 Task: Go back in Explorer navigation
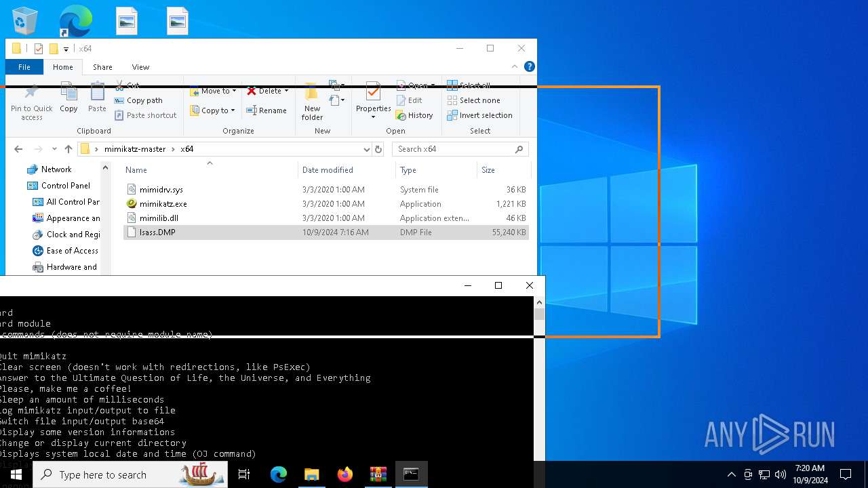click(18, 149)
